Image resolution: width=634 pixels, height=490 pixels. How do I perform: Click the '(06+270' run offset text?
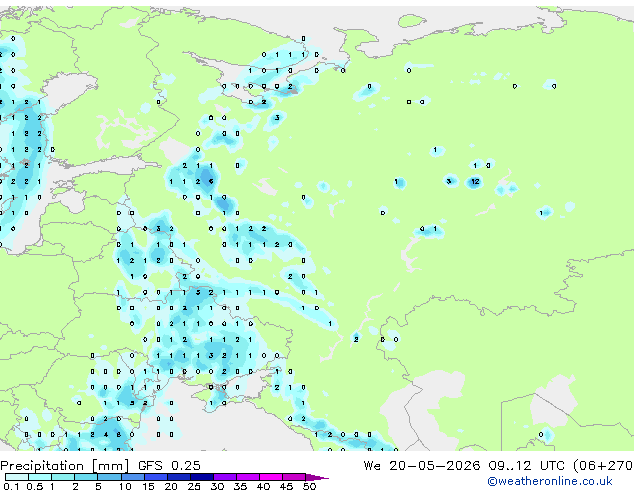[x=603, y=466]
